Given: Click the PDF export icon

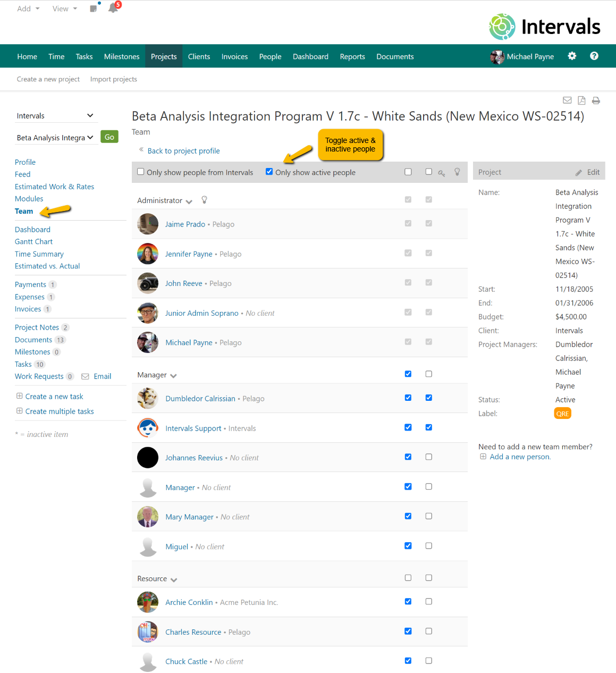Looking at the screenshot, I should (581, 100).
